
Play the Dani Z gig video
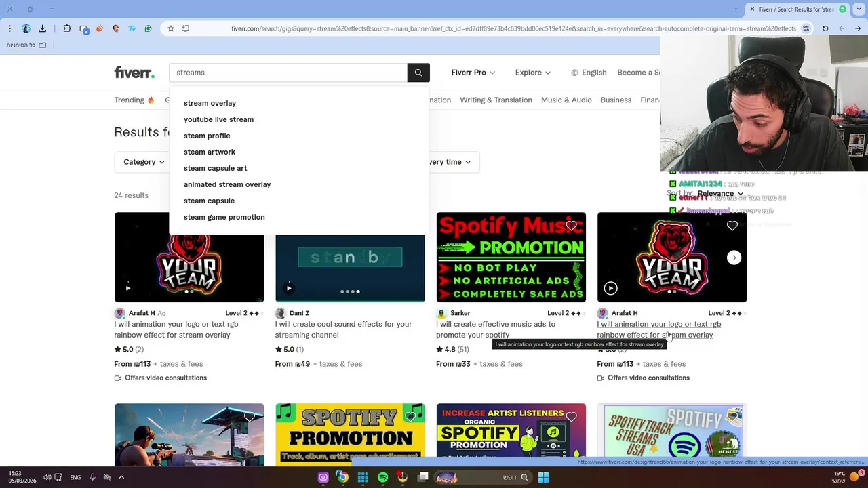(x=289, y=288)
